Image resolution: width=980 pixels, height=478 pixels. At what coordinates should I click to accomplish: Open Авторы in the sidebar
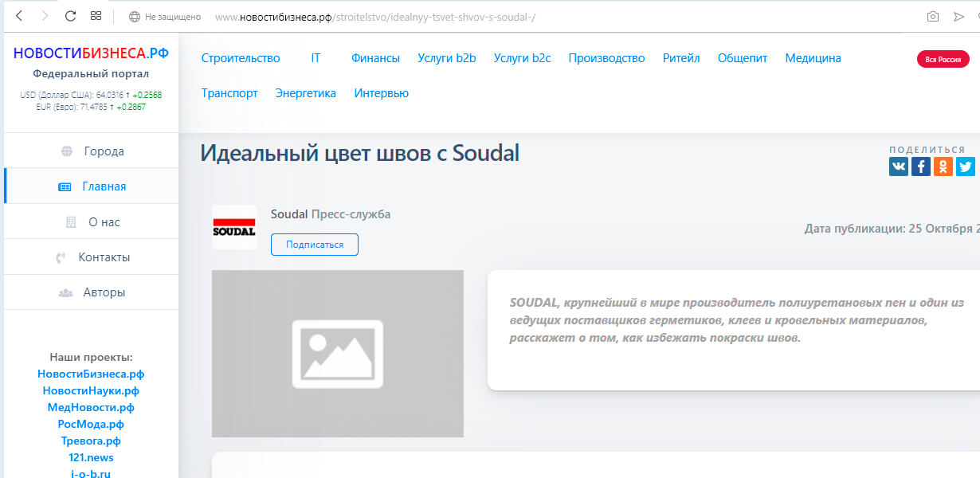tap(91, 292)
